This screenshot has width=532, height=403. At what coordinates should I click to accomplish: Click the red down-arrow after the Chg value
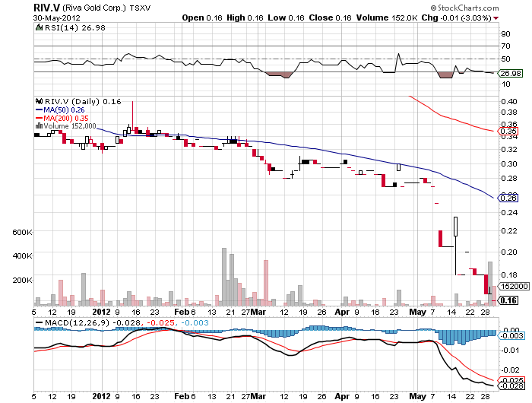click(496, 18)
